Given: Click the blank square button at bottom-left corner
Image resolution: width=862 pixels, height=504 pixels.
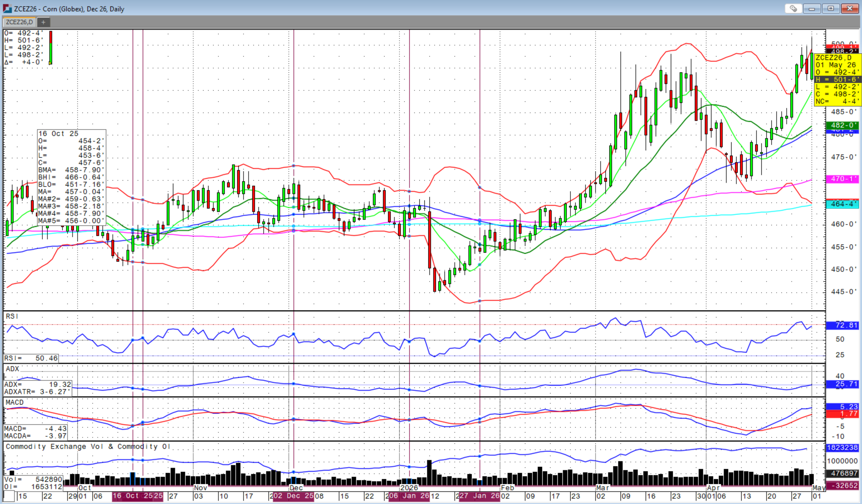Looking at the screenshot, I should click(x=9, y=496).
